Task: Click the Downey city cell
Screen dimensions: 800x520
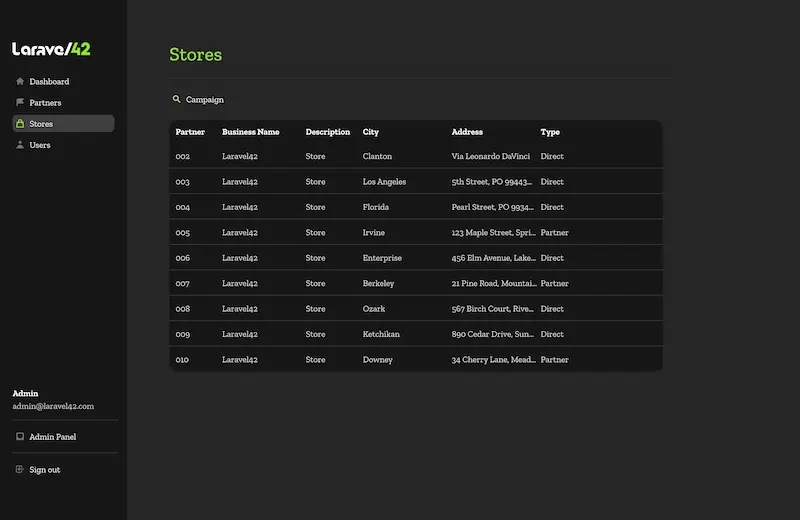Action: [378, 360]
